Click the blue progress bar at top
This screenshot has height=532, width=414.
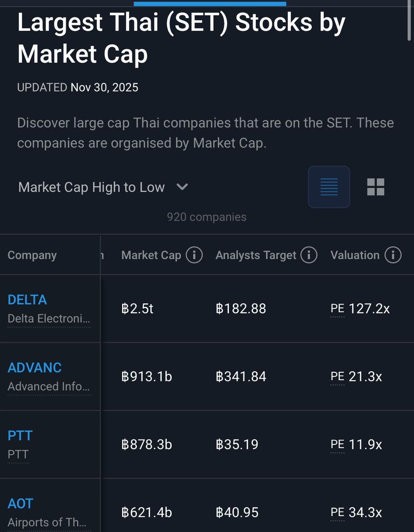click(210, 4)
